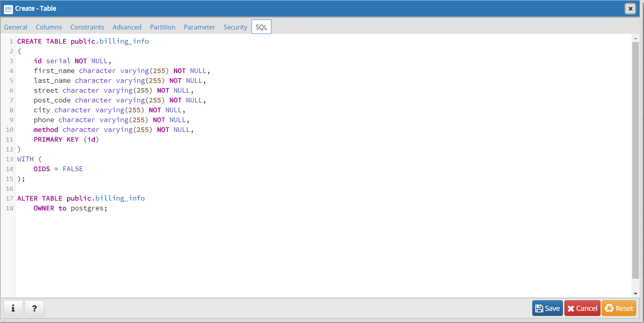
Task: Switch to the Security tab
Action: point(235,27)
